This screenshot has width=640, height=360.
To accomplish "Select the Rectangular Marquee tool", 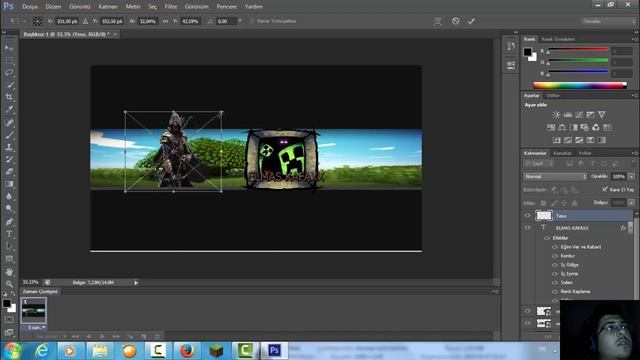I will (x=9, y=60).
